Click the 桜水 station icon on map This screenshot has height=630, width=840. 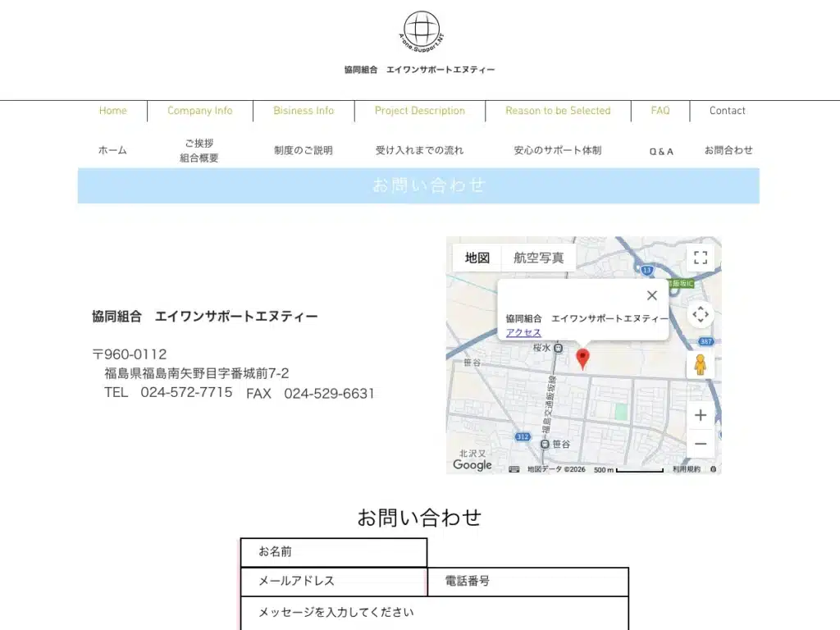point(558,348)
